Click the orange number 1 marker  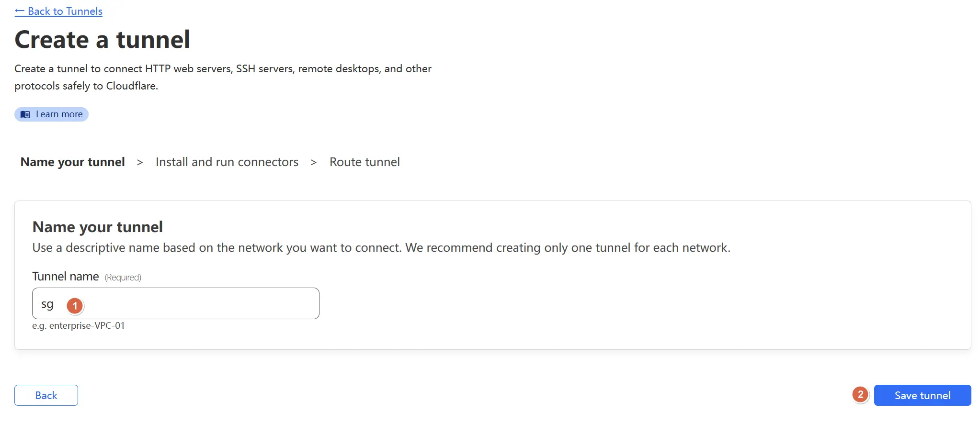tap(75, 306)
